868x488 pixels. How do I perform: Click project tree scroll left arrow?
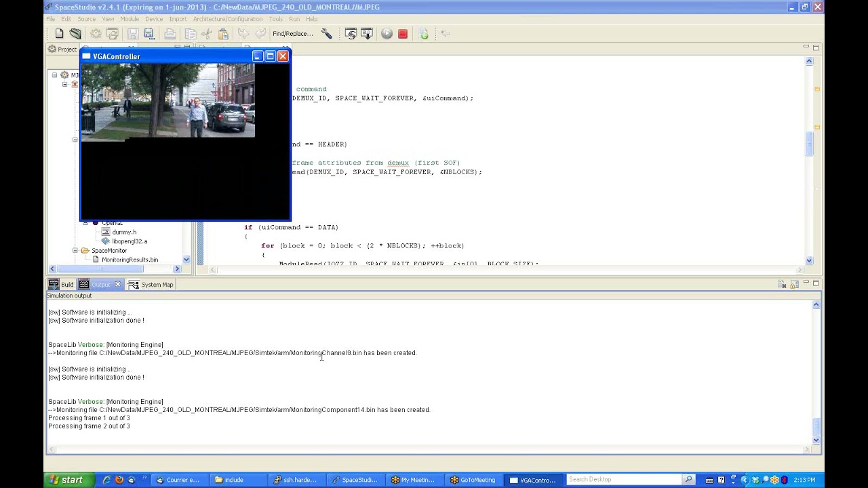pyautogui.click(x=52, y=269)
